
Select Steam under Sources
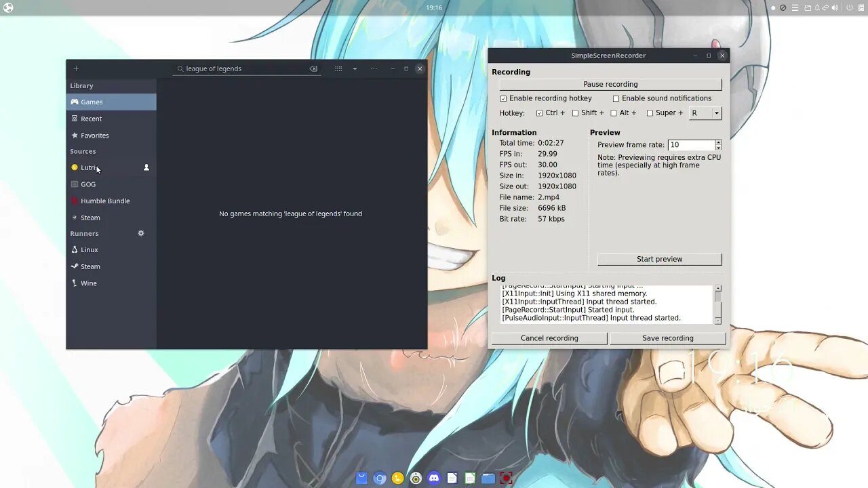pos(111,218)
